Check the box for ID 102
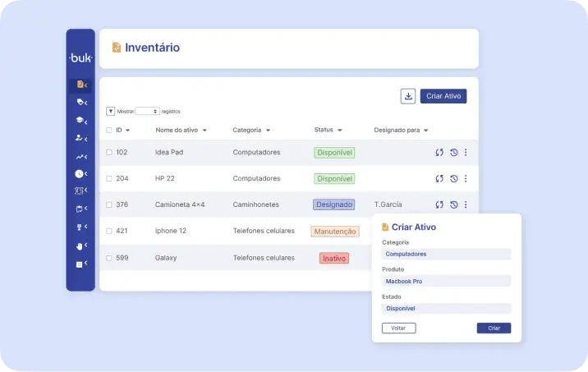Image resolution: width=588 pixels, height=372 pixels. point(108,152)
